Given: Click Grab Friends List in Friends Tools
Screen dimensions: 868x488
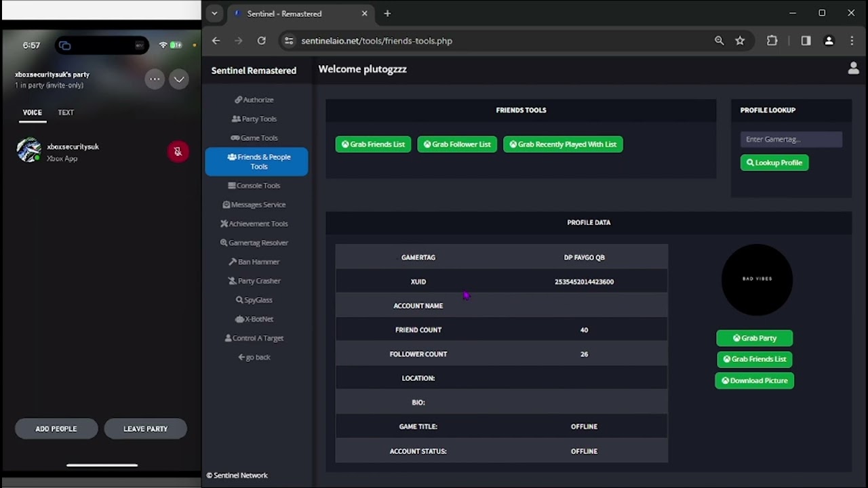Looking at the screenshot, I should click(x=373, y=144).
